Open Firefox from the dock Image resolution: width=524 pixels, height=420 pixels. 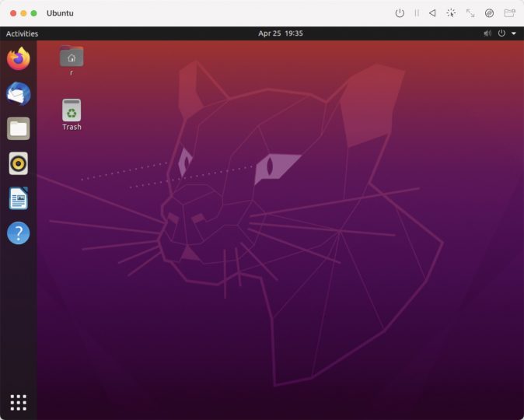[19, 58]
